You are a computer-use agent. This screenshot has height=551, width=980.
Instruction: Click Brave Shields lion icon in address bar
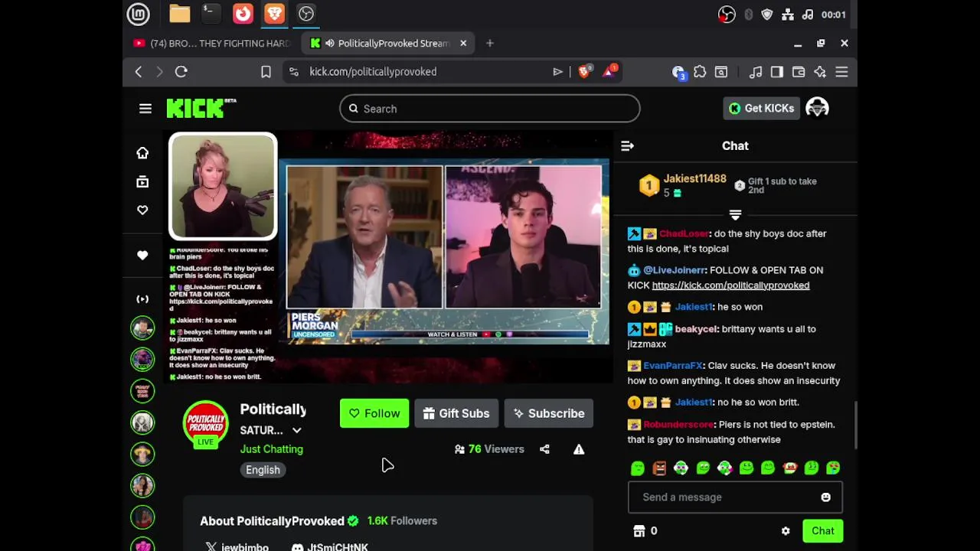click(585, 71)
